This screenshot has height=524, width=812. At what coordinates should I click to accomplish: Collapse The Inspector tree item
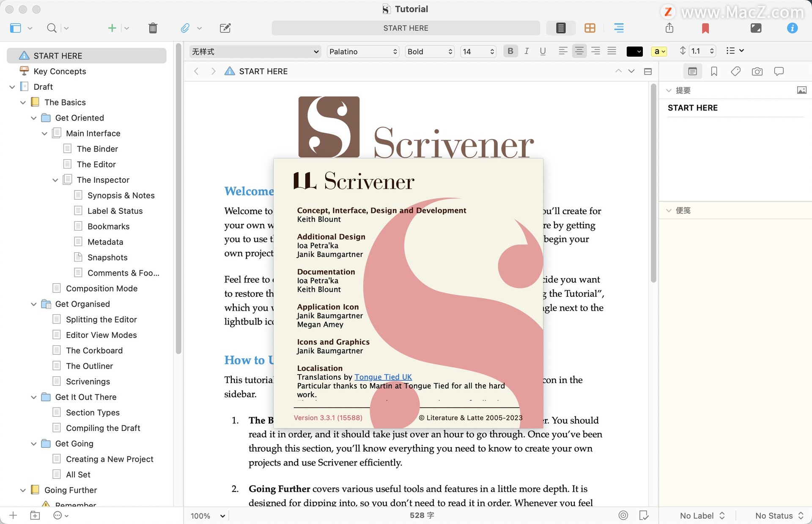(x=55, y=180)
